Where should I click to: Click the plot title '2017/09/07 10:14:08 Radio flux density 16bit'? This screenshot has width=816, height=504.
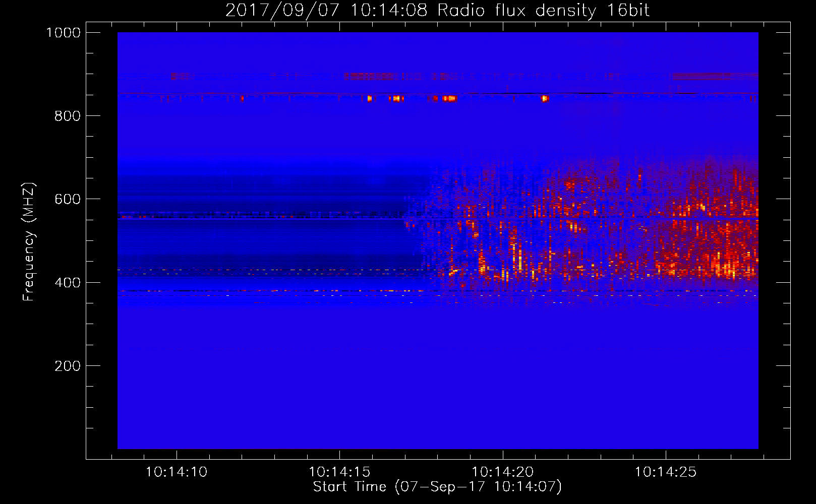point(437,10)
